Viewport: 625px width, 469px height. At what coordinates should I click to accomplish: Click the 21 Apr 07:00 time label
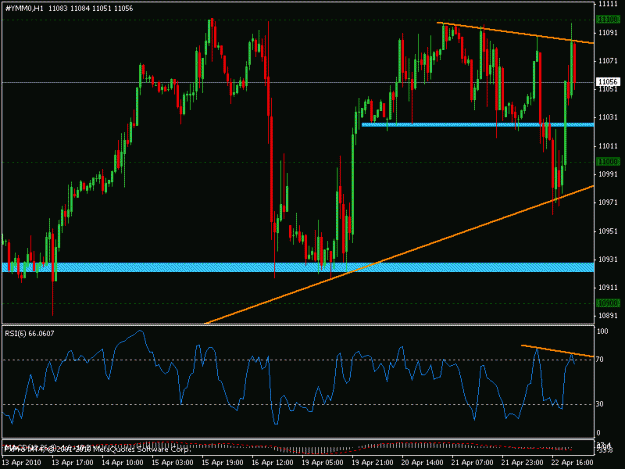(472, 463)
